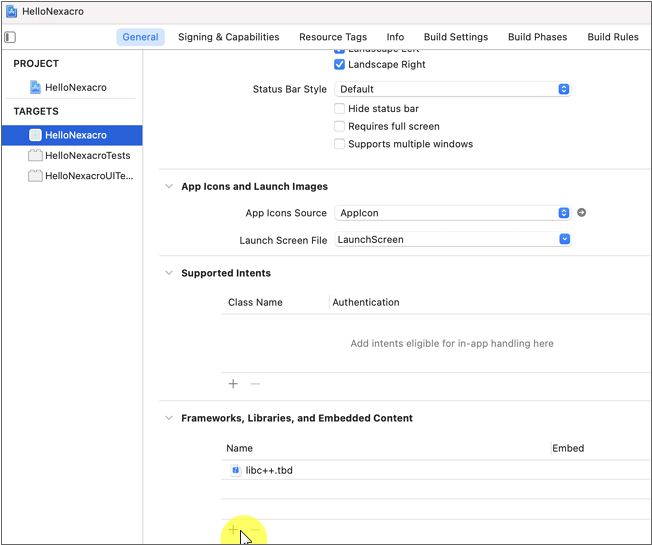Viewport: 652px width, 545px height.
Task: Collapse Frameworks, Libraries, and Embedded Content section
Action: point(169,419)
